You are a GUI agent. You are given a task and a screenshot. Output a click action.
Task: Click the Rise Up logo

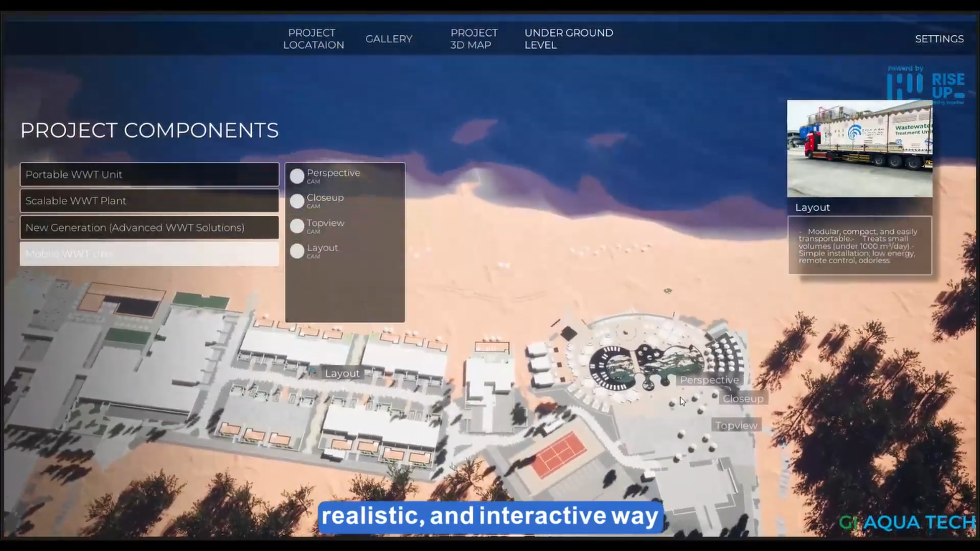[x=926, y=85]
